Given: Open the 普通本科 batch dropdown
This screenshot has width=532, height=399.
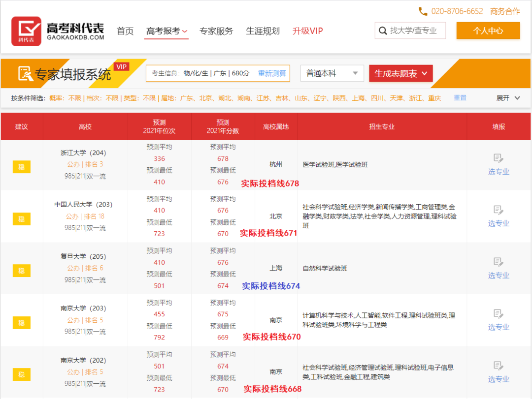Looking at the screenshot, I should tap(332, 73).
